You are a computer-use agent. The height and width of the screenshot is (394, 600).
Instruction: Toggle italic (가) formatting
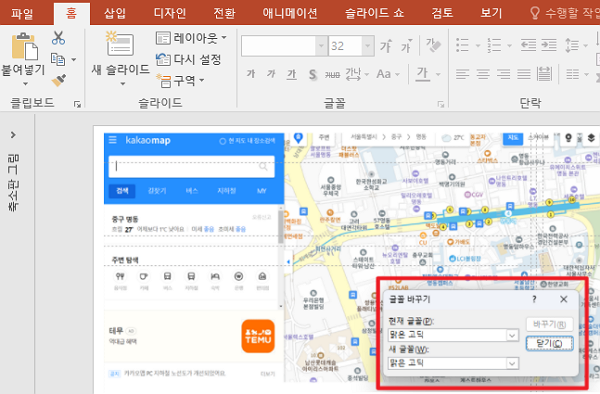coord(271,73)
